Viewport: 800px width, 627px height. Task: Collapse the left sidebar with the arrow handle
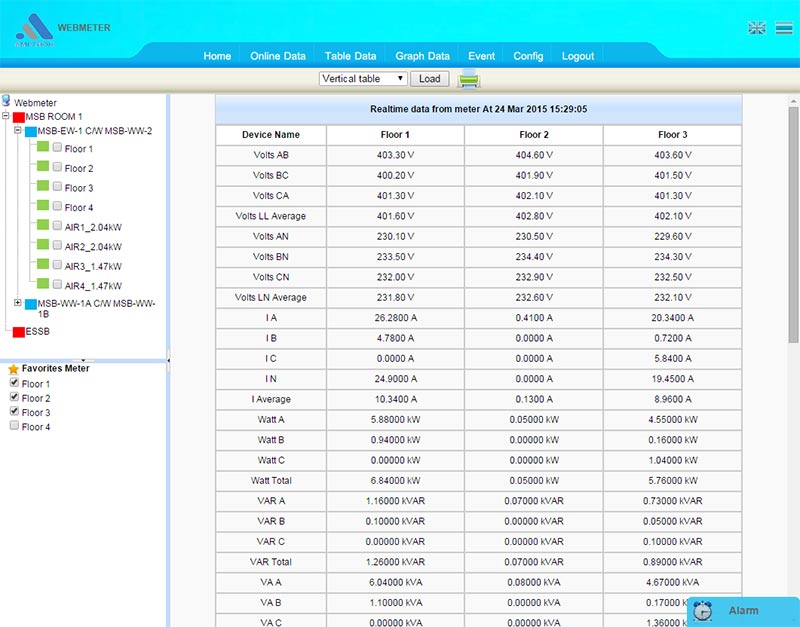pos(168,360)
